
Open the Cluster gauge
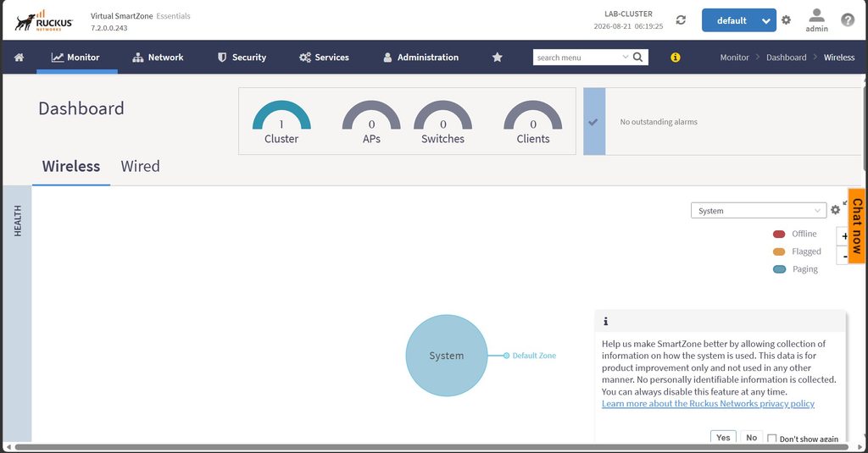[281, 122]
